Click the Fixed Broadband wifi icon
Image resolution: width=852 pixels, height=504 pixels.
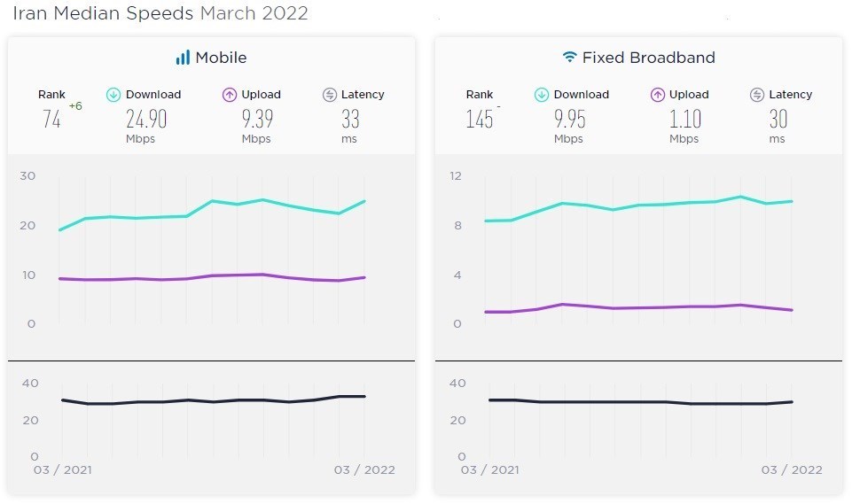tap(569, 58)
